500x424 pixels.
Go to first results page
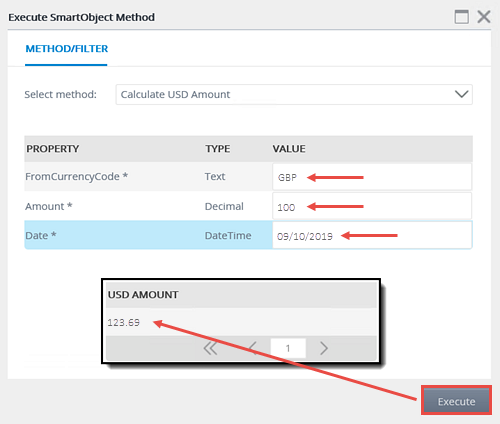(x=210, y=348)
